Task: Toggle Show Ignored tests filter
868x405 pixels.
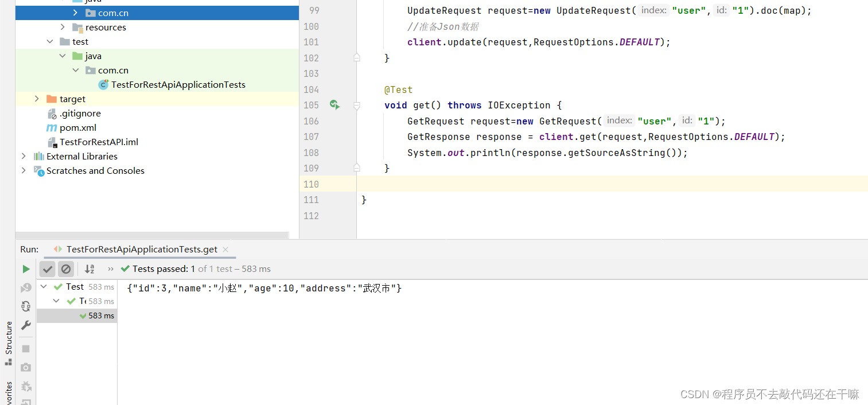Action: [66, 268]
